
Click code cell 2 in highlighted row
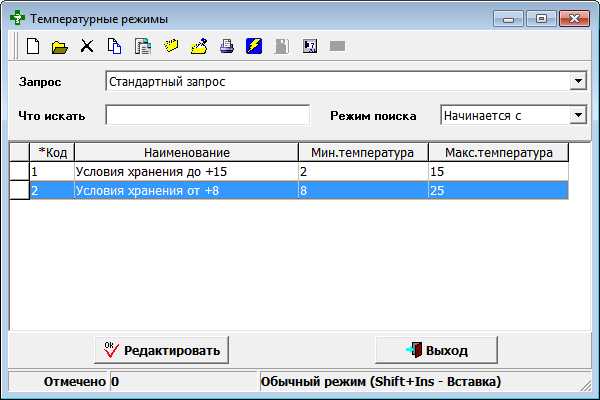click(x=52, y=190)
